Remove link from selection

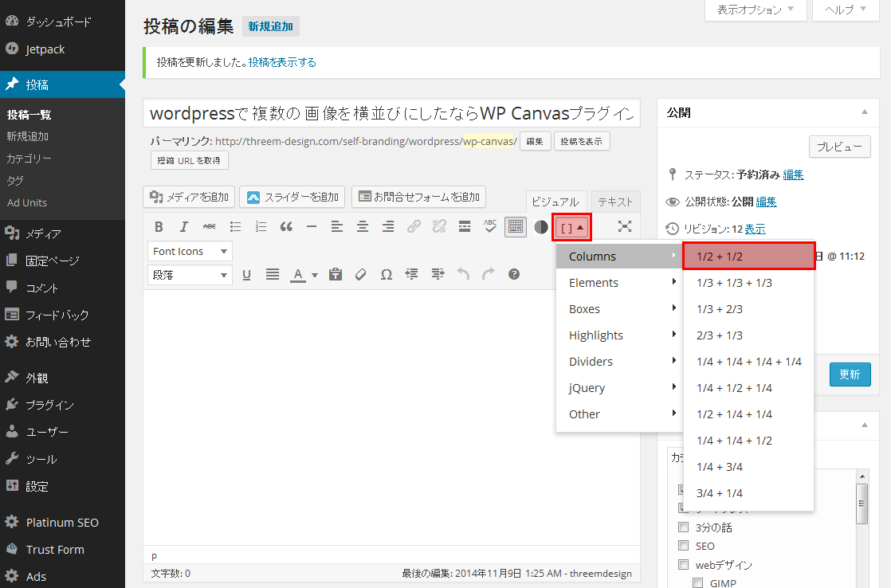[x=439, y=227]
